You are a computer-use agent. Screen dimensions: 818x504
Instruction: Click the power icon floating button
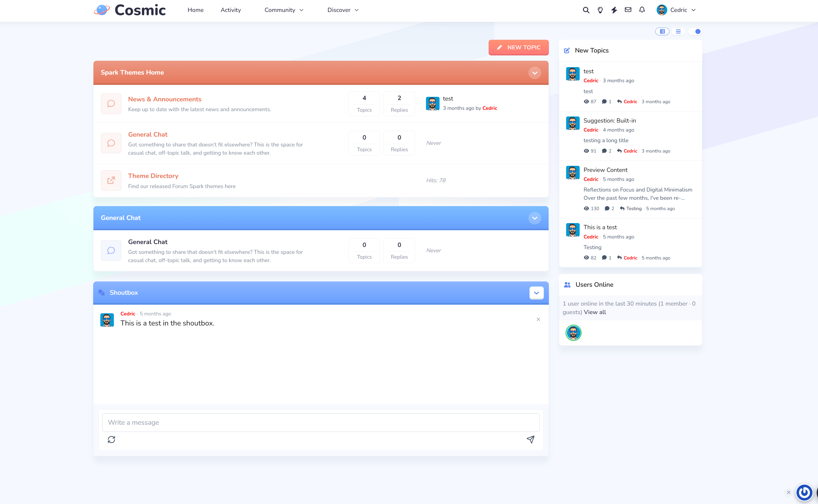(804, 492)
